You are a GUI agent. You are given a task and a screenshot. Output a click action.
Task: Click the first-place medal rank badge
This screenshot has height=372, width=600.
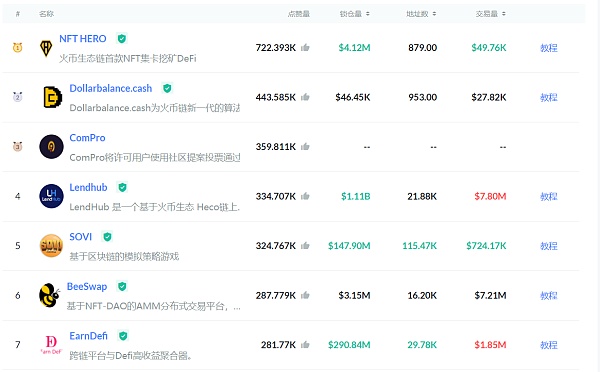[x=18, y=47]
